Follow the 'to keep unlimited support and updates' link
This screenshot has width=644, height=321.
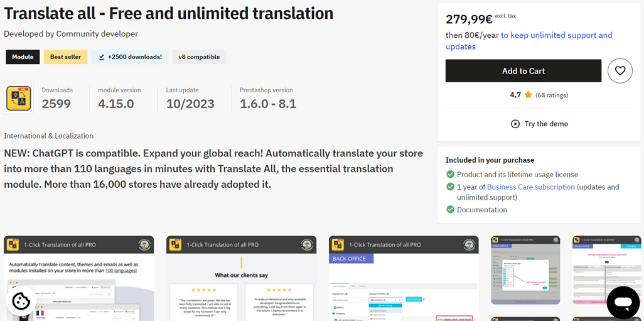(x=529, y=41)
